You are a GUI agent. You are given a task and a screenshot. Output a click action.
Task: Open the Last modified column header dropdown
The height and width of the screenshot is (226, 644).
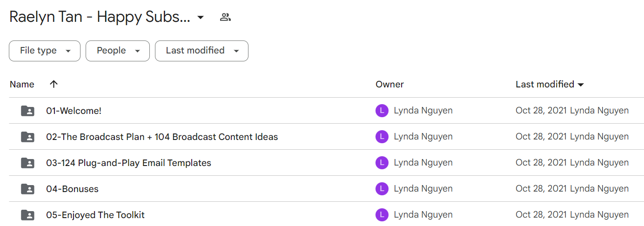[550, 84]
